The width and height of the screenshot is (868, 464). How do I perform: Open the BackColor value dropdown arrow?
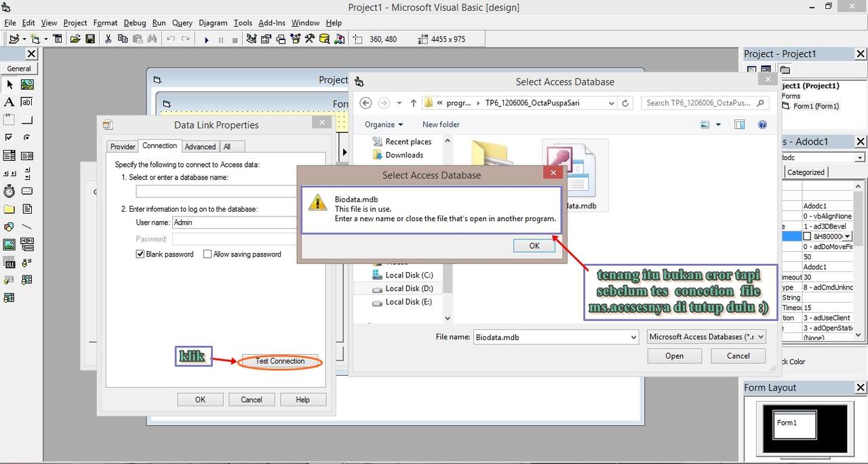pos(847,236)
